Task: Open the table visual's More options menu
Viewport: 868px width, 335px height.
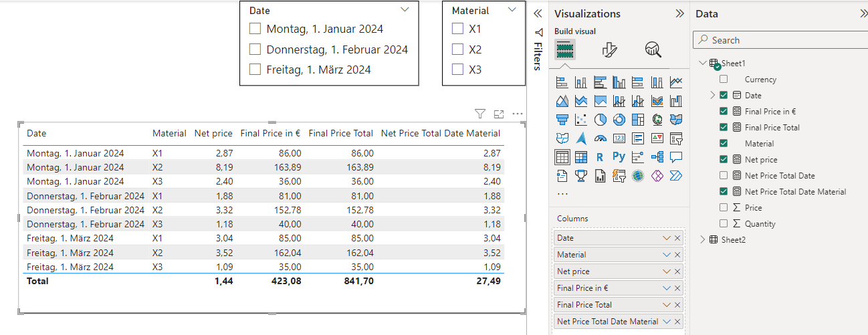Action: pos(518,114)
